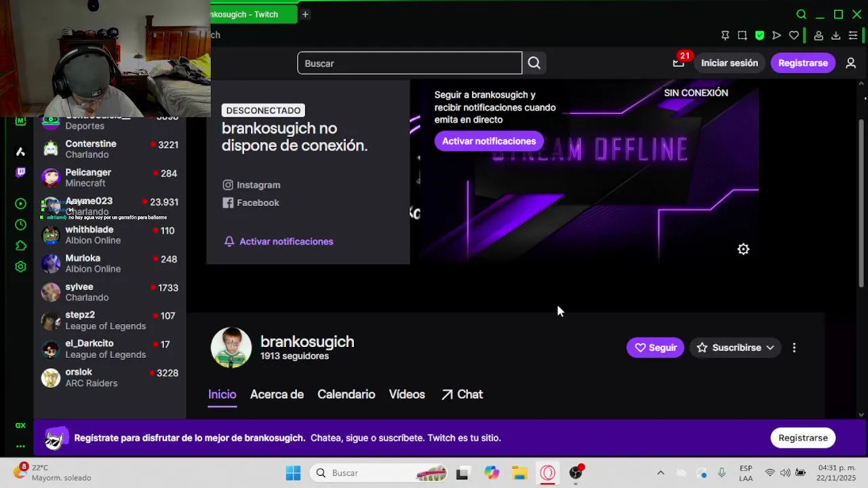Open the Easy Setup sliders icon
This screenshot has height=488, width=868.
[853, 35]
